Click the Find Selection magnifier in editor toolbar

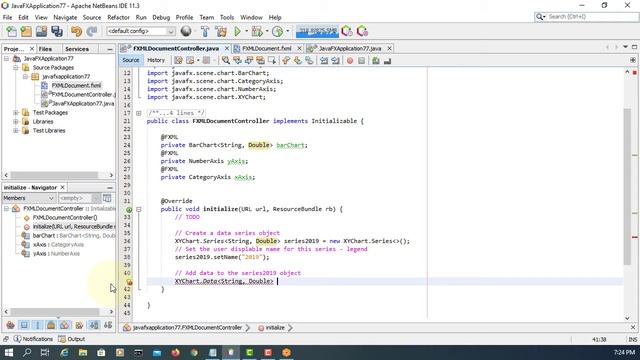(x=226, y=60)
